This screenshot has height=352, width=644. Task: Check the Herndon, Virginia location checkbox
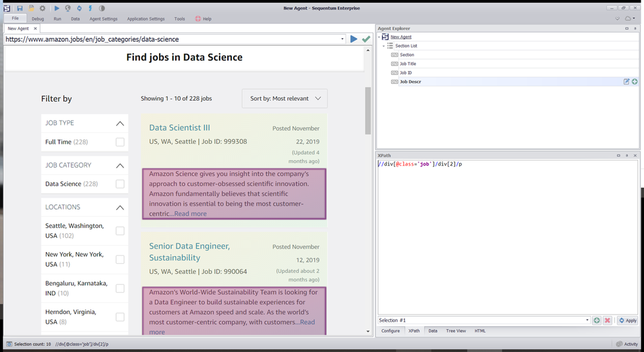[120, 317]
